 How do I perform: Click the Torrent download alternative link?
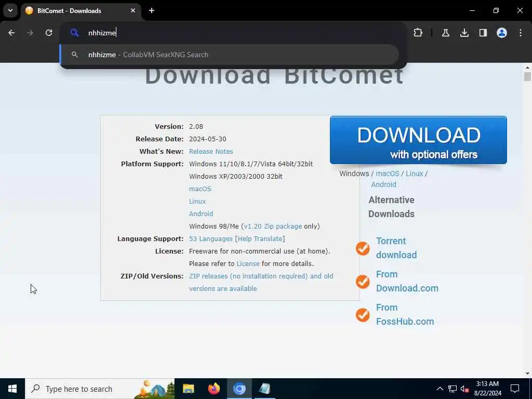click(x=396, y=248)
